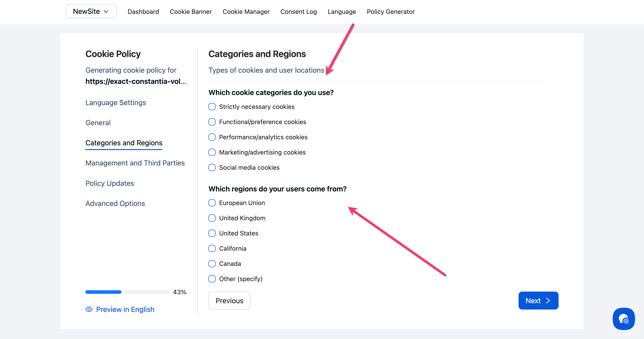Go to Policy Generator in top navigation
Image resolution: width=644 pixels, height=339 pixels.
pos(390,12)
